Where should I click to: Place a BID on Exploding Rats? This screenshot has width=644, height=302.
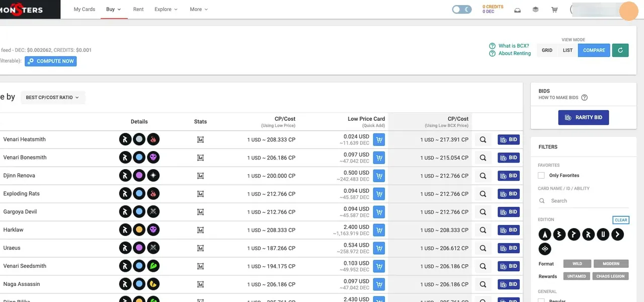509,194
